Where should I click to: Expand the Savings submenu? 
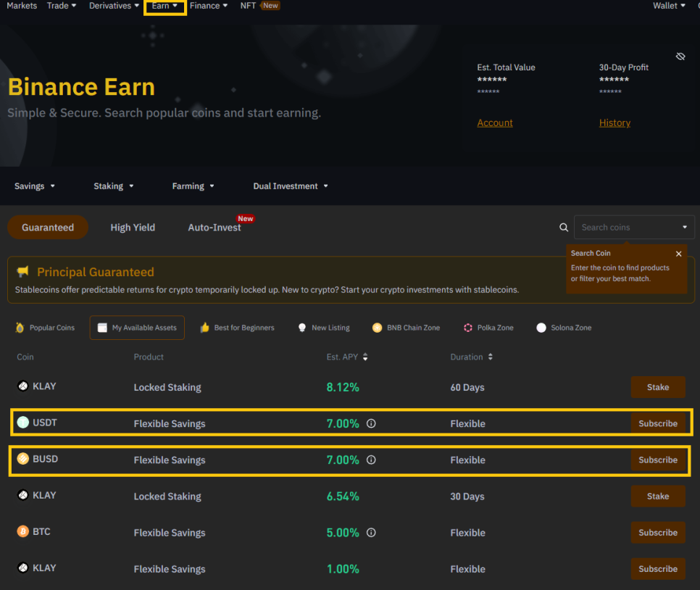coord(34,186)
